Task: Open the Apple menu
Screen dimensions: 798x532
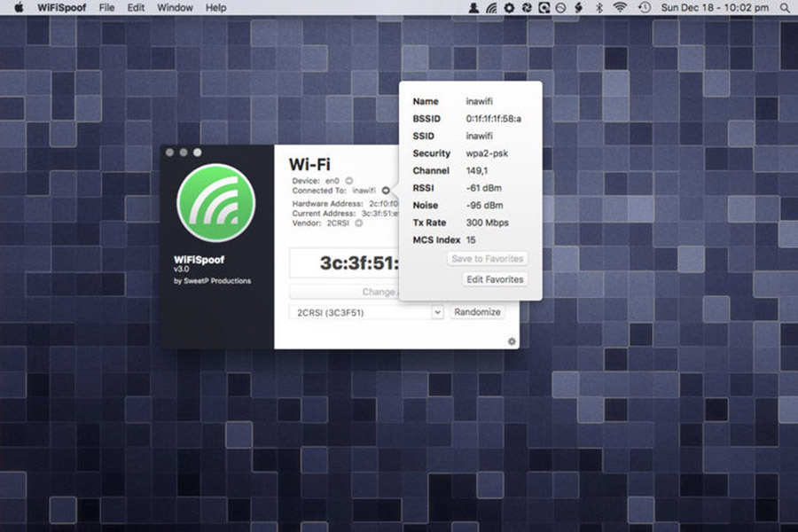Action: tap(19, 8)
